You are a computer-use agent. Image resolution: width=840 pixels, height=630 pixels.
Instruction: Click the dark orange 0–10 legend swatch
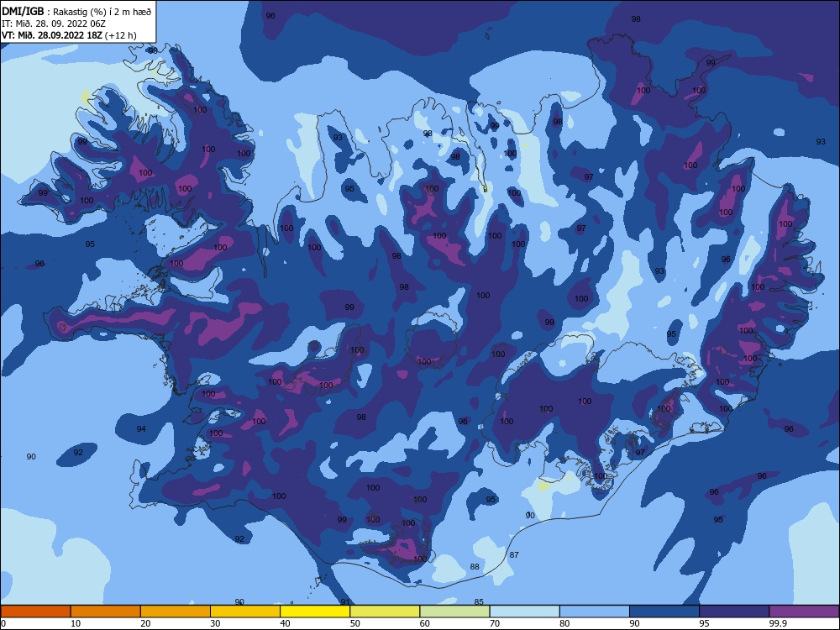pyautogui.click(x=35, y=612)
